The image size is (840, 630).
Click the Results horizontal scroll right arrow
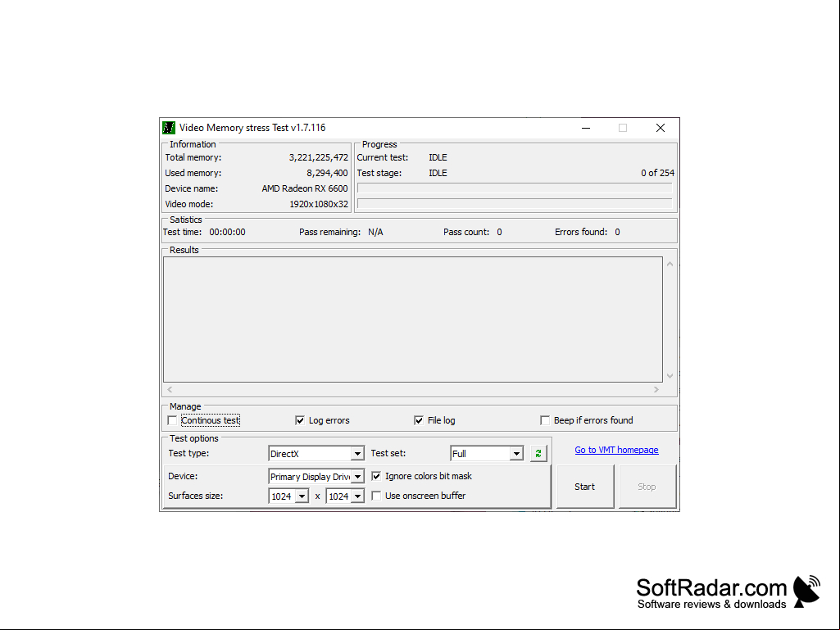(656, 389)
